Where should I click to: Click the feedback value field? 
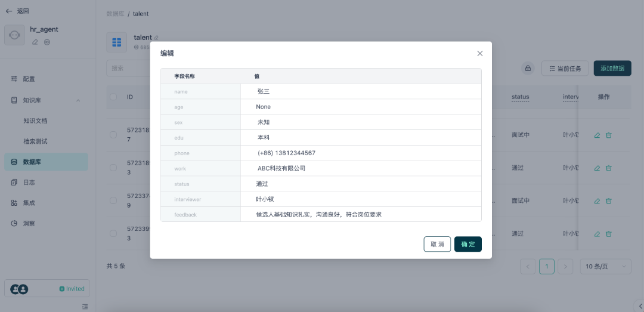361,215
